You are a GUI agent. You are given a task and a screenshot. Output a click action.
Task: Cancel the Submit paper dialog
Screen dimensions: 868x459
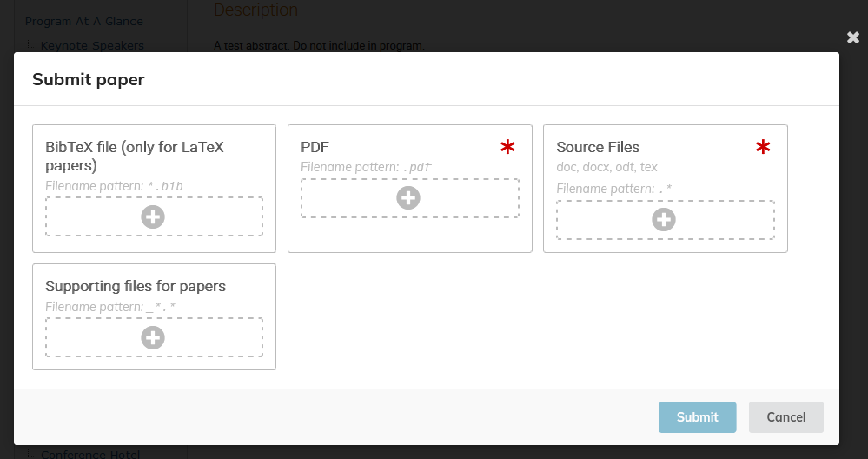[786, 417]
